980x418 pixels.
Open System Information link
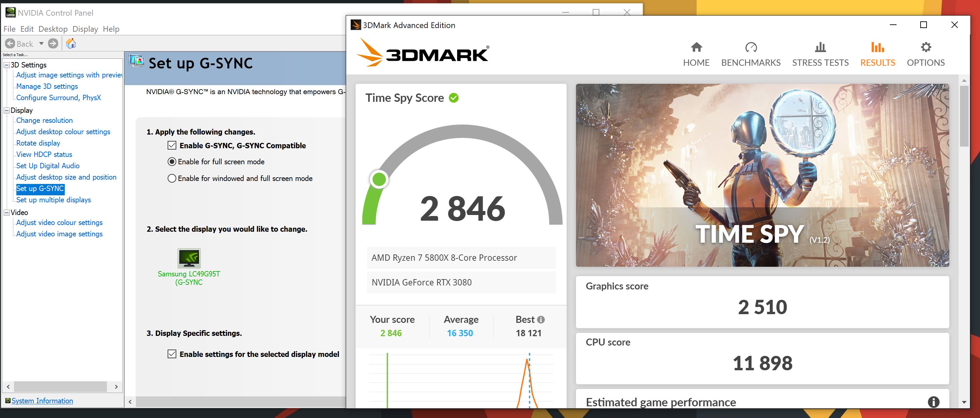(42, 401)
